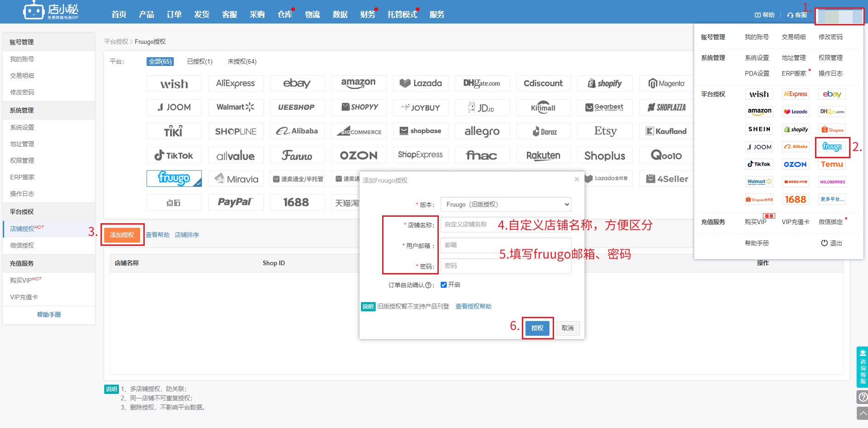This screenshot has height=428, width=868.
Task: Choose the allegro platform tile
Action: tap(482, 131)
